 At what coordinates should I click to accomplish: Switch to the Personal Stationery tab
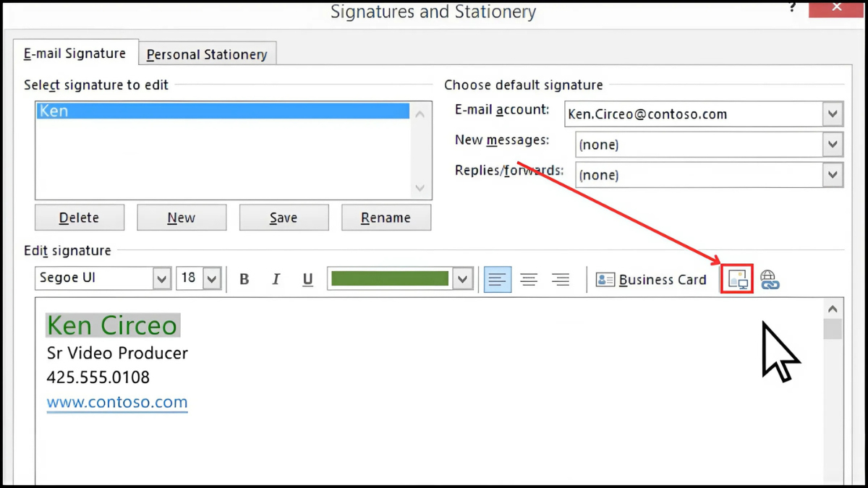click(207, 54)
